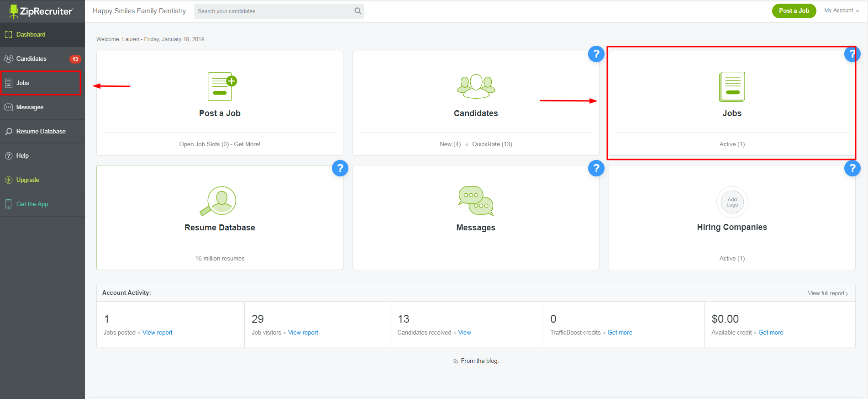This screenshot has height=399, width=868.
Task: Click the green Post a Job button
Action: click(794, 11)
